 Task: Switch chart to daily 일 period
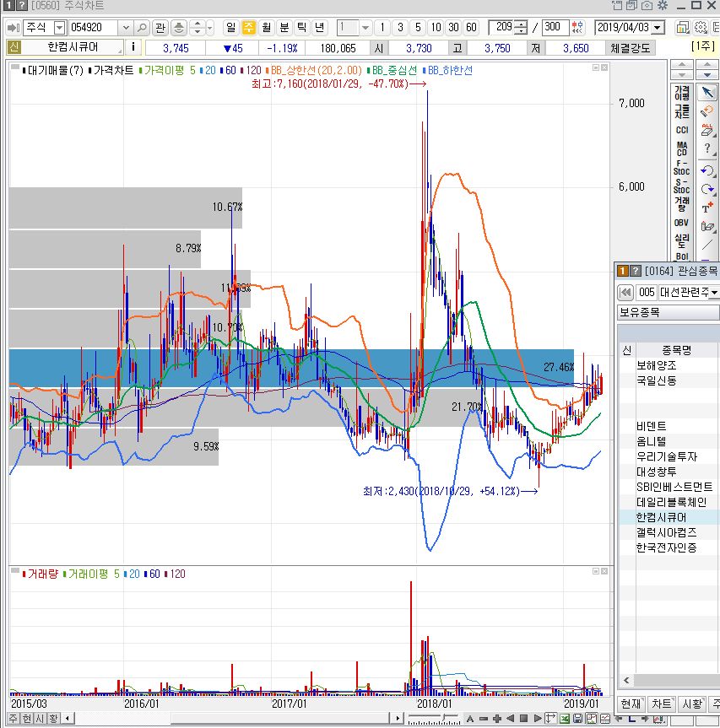[x=231, y=28]
